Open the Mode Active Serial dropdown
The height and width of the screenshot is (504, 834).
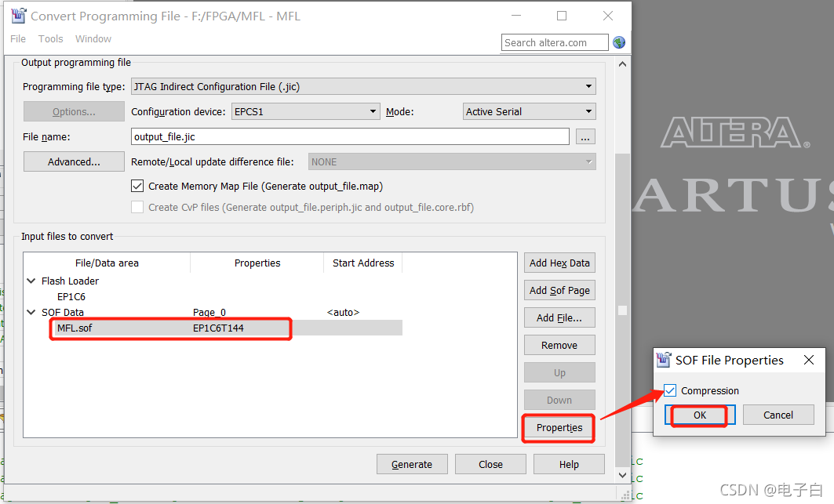pyautogui.click(x=530, y=111)
